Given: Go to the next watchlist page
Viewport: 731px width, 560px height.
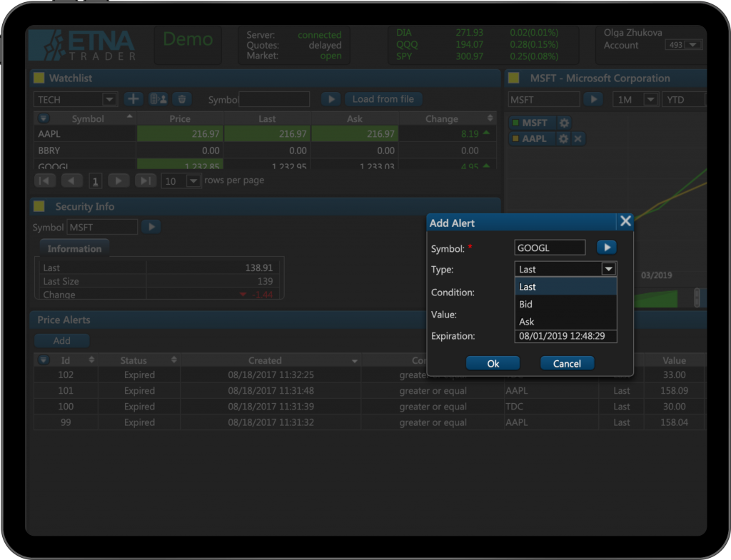Looking at the screenshot, I should point(119,180).
